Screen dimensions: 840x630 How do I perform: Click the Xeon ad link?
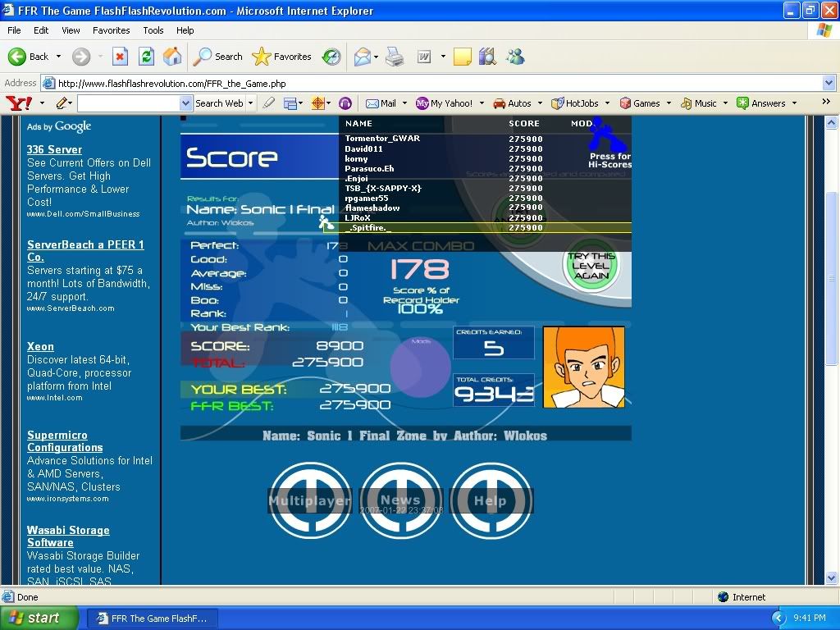[40, 347]
